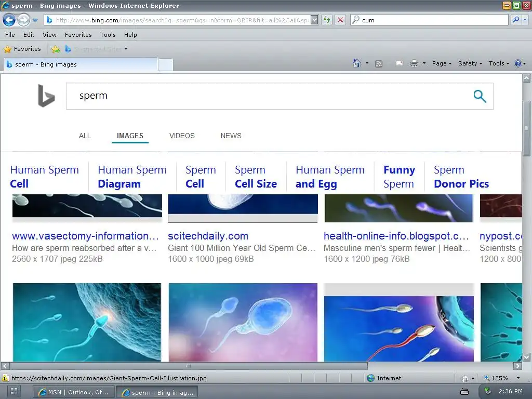The width and height of the screenshot is (532, 399).
Task: Click the browser Back arrow button
Action: click(x=9, y=20)
